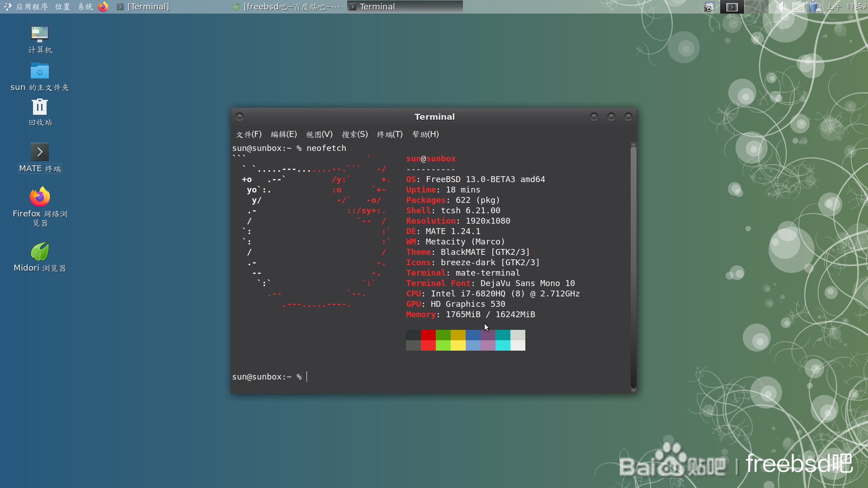The width and height of the screenshot is (868, 488).
Task: Select the active Terminal taskbar button
Action: tap(405, 7)
